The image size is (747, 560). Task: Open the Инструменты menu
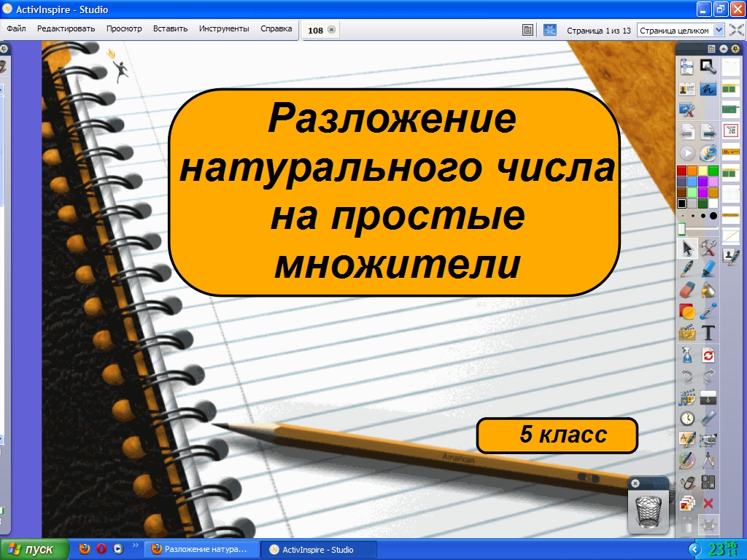pos(224,29)
